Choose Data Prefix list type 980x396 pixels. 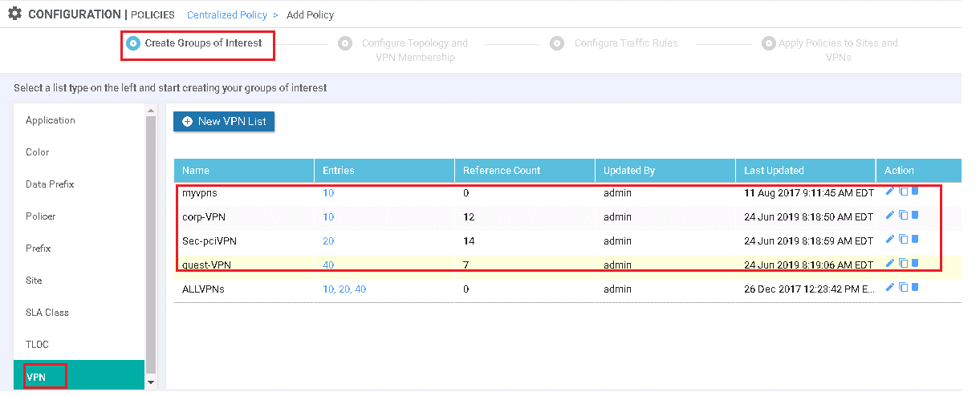coord(50,184)
